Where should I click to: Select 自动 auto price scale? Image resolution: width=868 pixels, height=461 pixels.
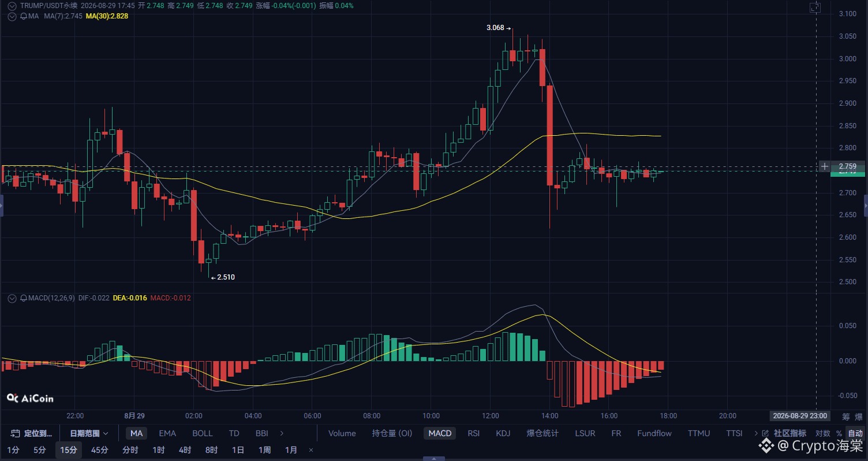point(855,433)
